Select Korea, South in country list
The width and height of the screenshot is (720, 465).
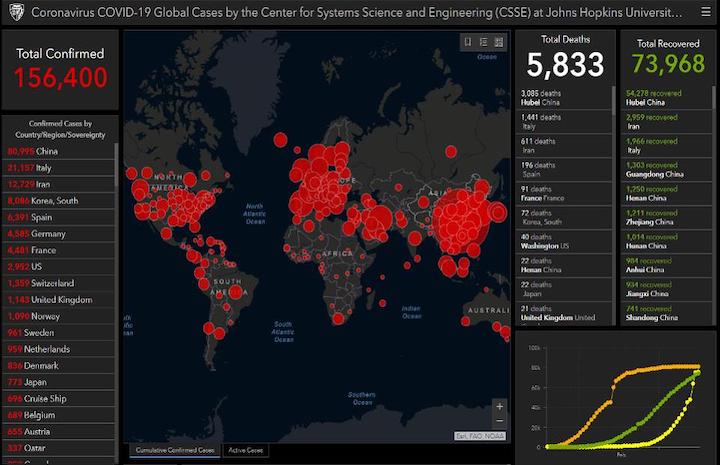(58, 201)
